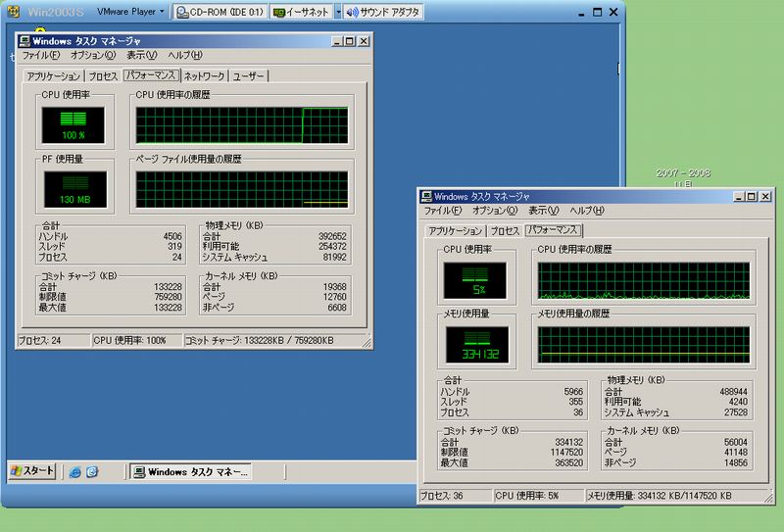
Task: Click status bar CPU 使用率: 5%
Action: 527,496
